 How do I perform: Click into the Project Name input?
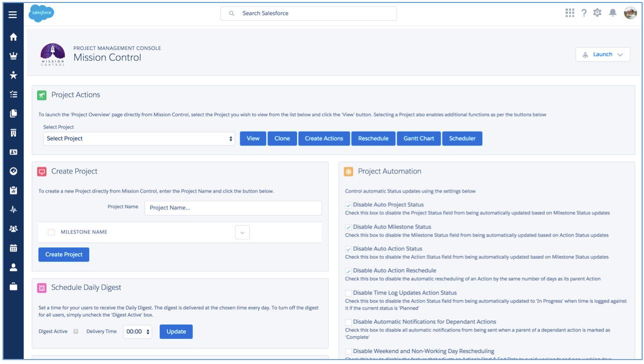click(x=233, y=208)
